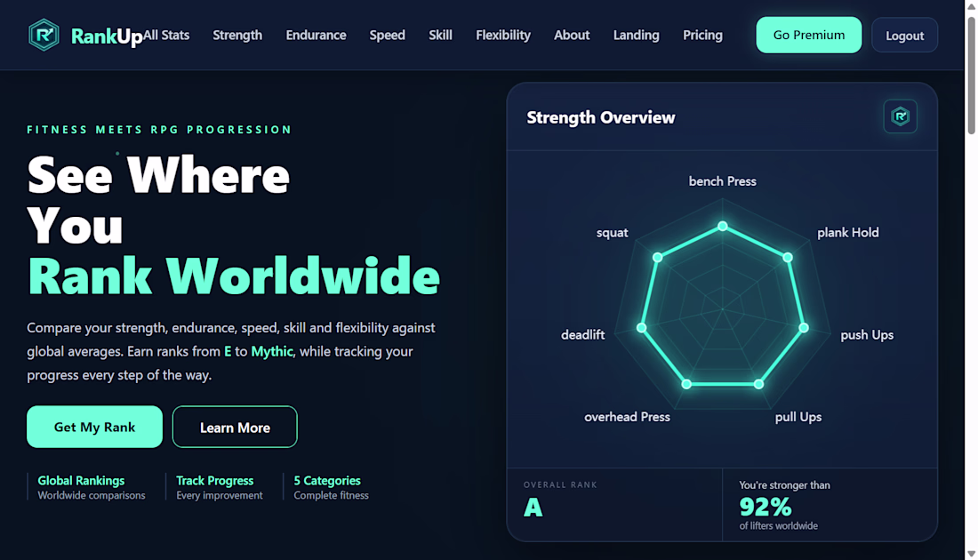Click the squat axis label
The width and height of the screenshot is (978, 560).
[612, 233]
